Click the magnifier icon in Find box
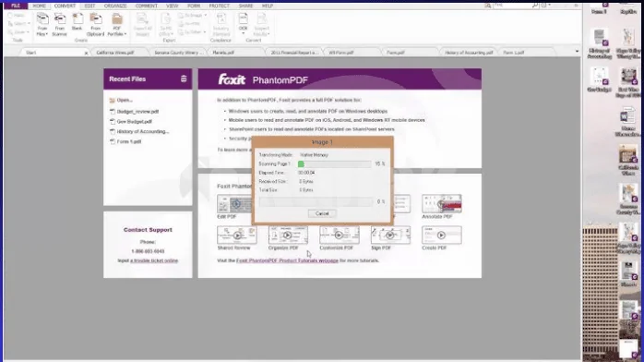This screenshot has width=644, height=362. click(x=535, y=6)
